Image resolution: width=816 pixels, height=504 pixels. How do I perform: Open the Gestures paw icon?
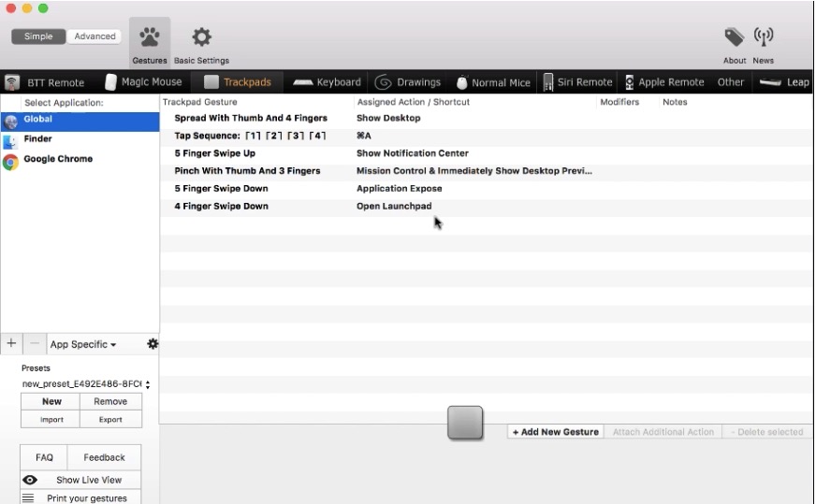(x=150, y=37)
